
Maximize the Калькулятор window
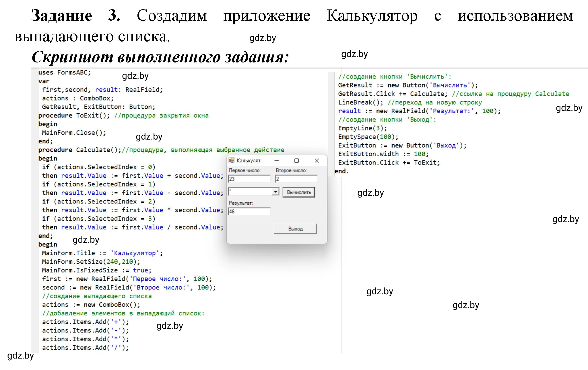(x=297, y=160)
